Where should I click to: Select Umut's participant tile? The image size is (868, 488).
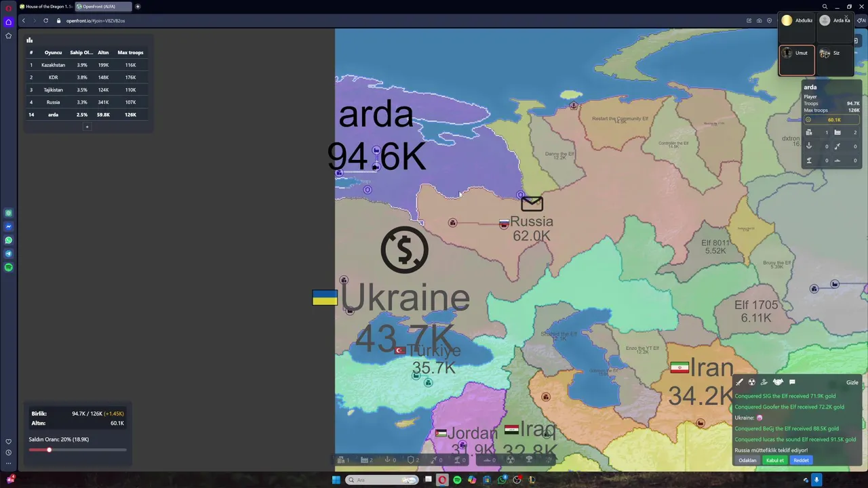pyautogui.click(x=797, y=60)
